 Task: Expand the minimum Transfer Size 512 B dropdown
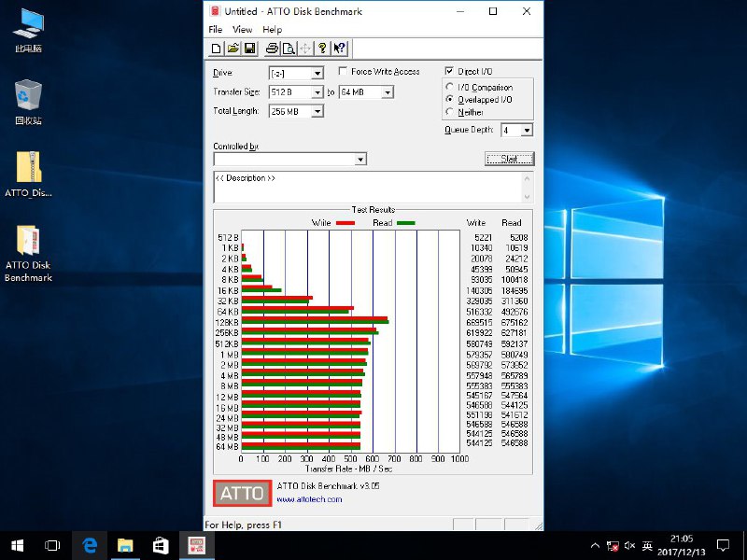pos(317,92)
